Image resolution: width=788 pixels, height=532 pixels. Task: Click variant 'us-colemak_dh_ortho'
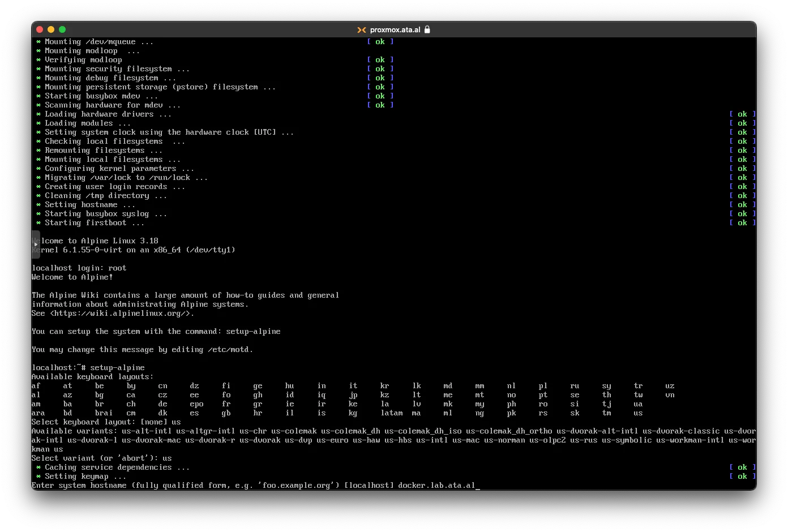point(509,431)
